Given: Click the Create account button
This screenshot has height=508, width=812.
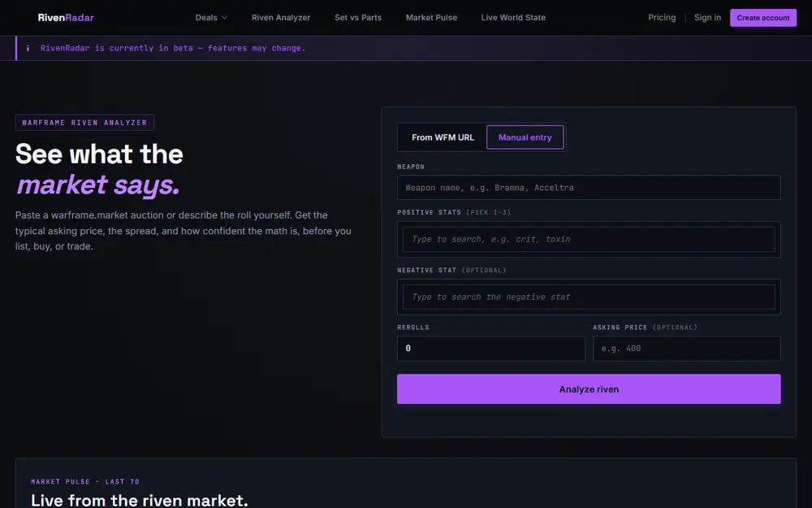Looking at the screenshot, I should tap(762, 18).
